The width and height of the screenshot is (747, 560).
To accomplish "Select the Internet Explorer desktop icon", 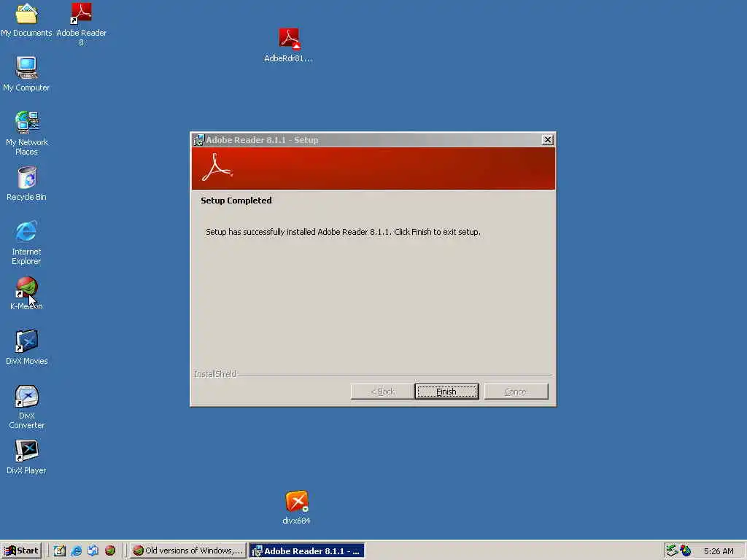I will [x=26, y=243].
